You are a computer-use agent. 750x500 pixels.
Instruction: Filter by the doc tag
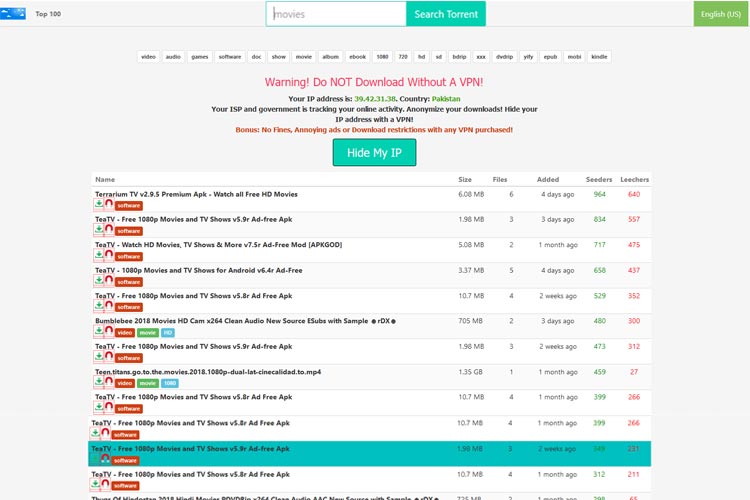tap(256, 56)
